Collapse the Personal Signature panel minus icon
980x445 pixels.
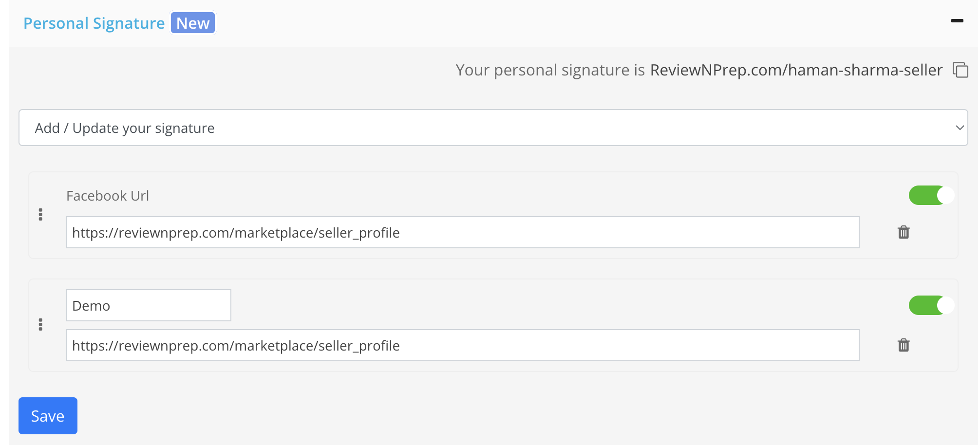pyautogui.click(x=957, y=21)
